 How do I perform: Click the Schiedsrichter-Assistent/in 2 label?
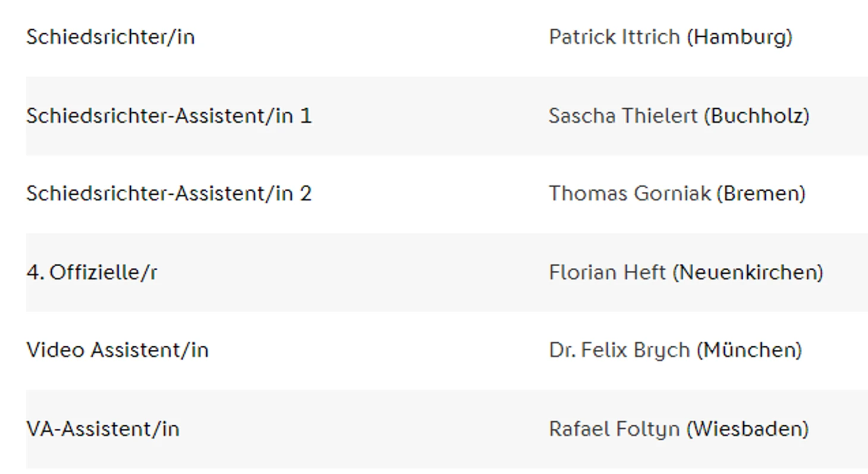169,193
